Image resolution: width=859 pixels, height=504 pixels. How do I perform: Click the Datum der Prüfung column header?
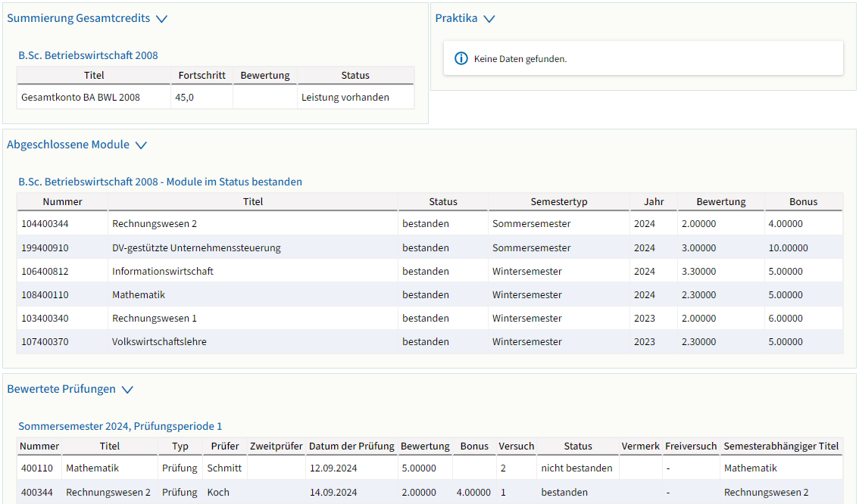(x=351, y=446)
